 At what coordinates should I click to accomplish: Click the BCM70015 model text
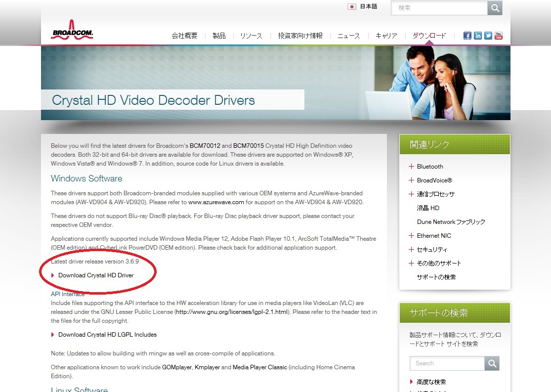tap(249, 145)
